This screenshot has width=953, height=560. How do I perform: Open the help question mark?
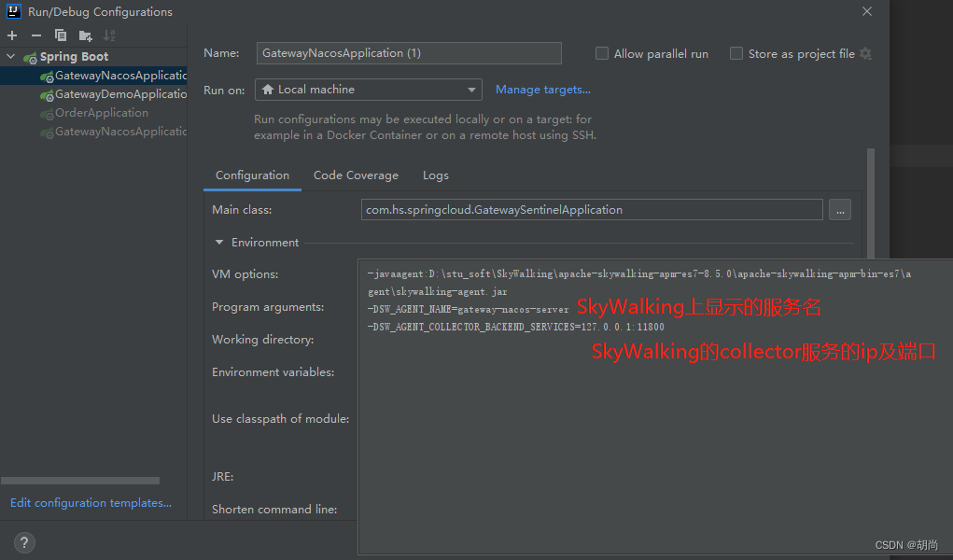(x=24, y=542)
